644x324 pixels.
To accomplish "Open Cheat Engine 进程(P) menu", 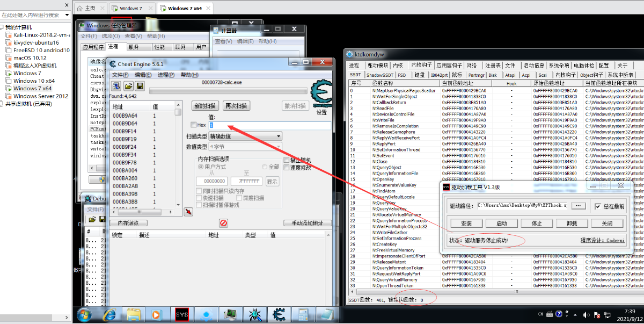I will coord(167,75).
